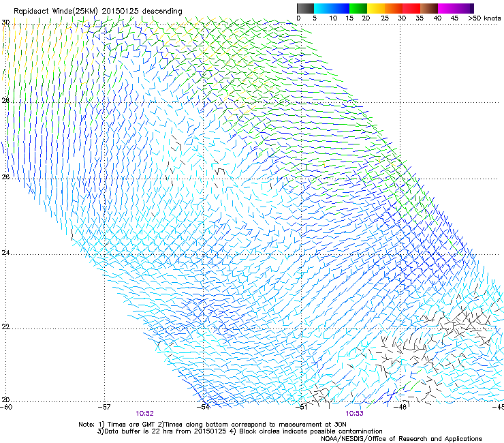Screen dimensions: 504x443
Task: Click the legend scale number 35
Action: (420, 18)
